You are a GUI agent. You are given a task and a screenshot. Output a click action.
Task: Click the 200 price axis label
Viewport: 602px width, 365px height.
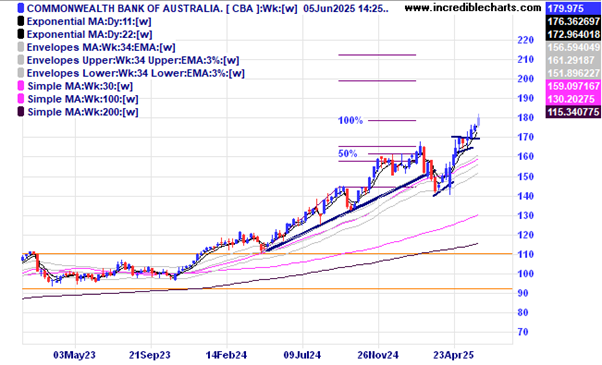coord(525,79)
